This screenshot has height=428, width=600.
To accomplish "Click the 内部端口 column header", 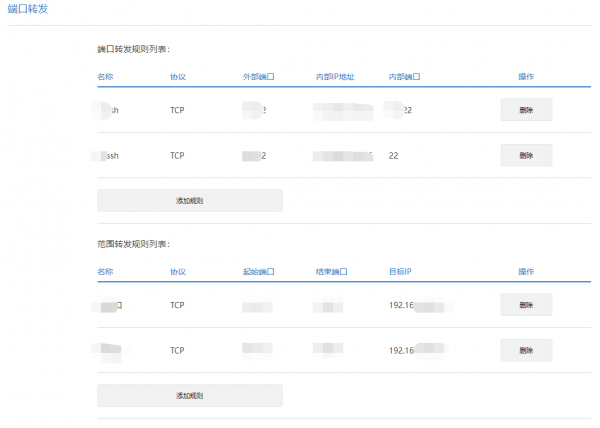I will tap(404, 76).
